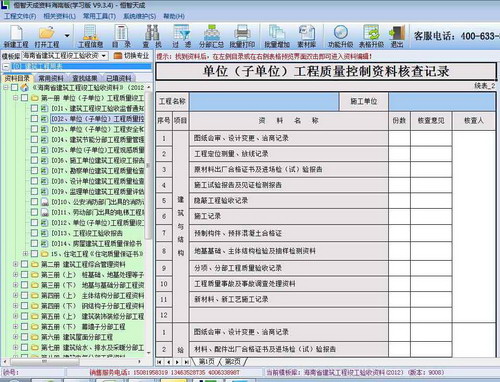Tick the checkbox for 第五册（下） 幕墙子分部工程

click(x=24, y=326)
